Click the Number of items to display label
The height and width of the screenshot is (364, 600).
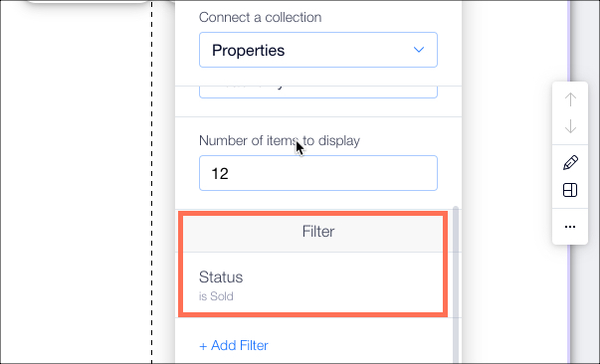tap(280, 140)
